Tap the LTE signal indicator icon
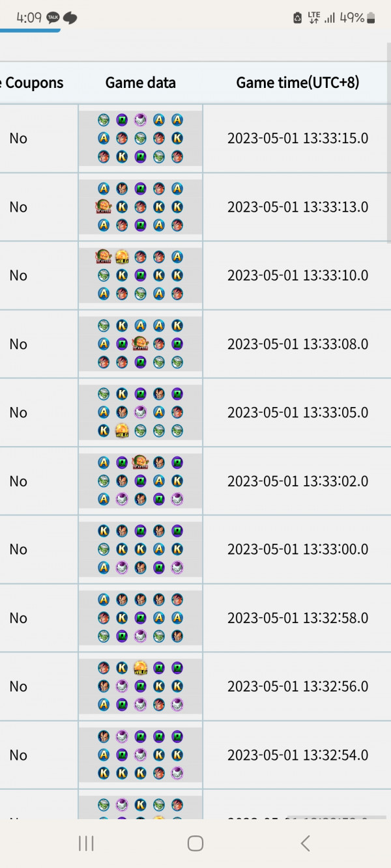 pyautogui.click(x=314, y=18)
